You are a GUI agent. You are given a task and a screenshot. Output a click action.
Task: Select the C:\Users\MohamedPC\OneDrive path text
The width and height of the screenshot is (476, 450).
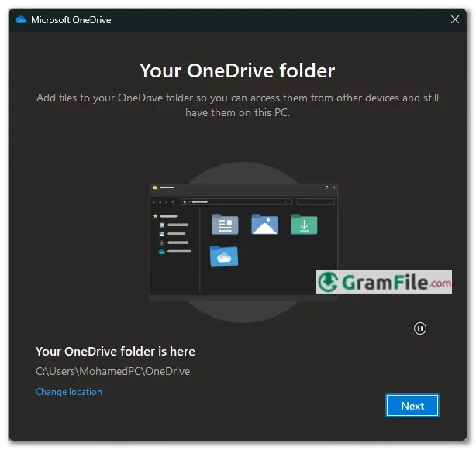[113, 371]
